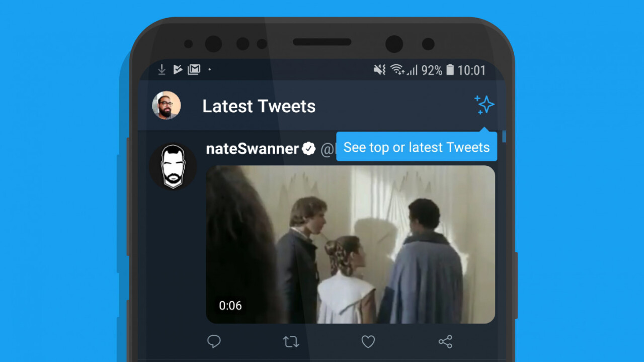Screen dimensions: 644x362
Task: Click the verified badge beside nateSwanner
Action: tap(309, 148)
